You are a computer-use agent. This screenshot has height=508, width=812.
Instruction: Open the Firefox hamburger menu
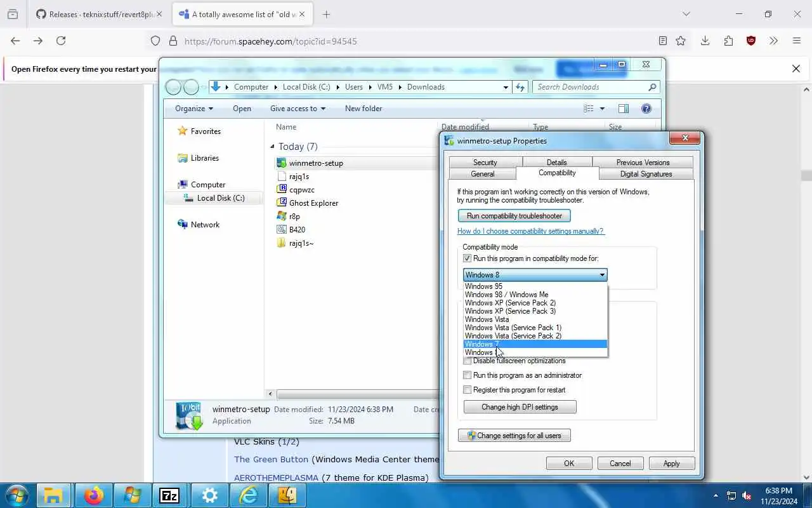click(x=797, y=41)
